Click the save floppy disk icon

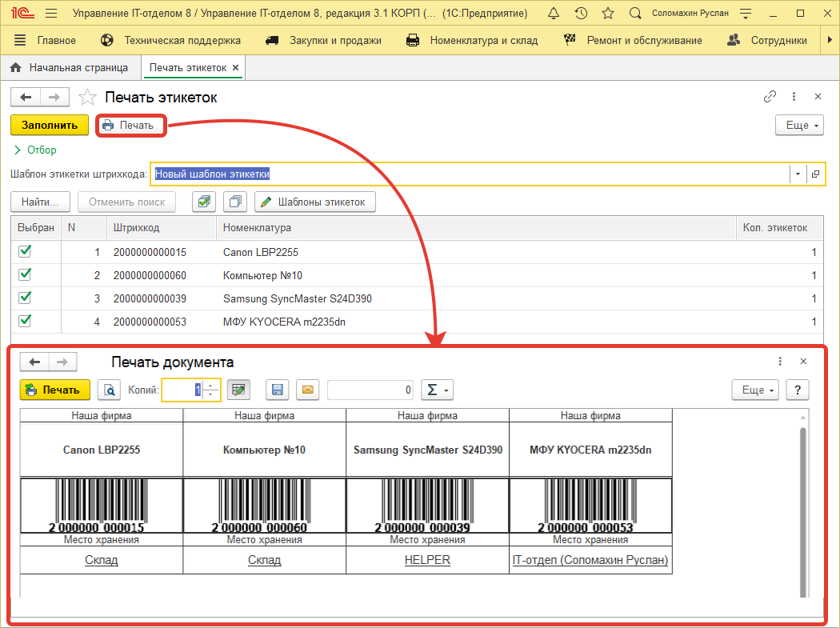coord(278,390)
